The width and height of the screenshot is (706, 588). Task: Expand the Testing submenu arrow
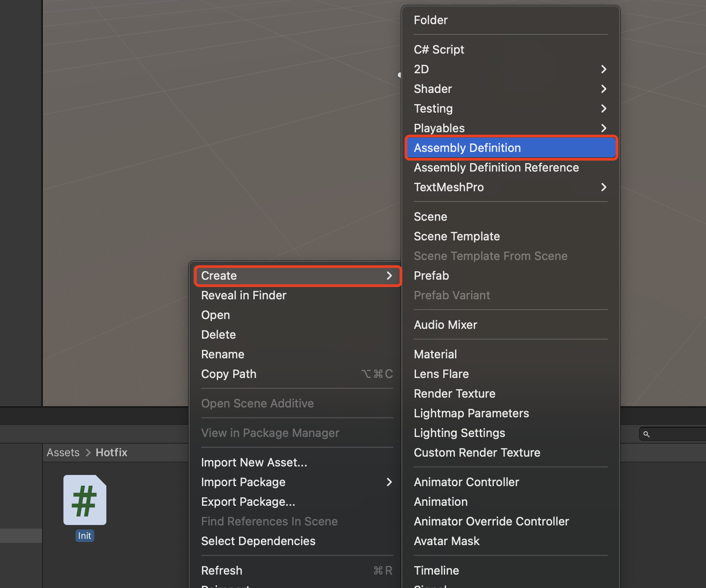click(604, 109)
